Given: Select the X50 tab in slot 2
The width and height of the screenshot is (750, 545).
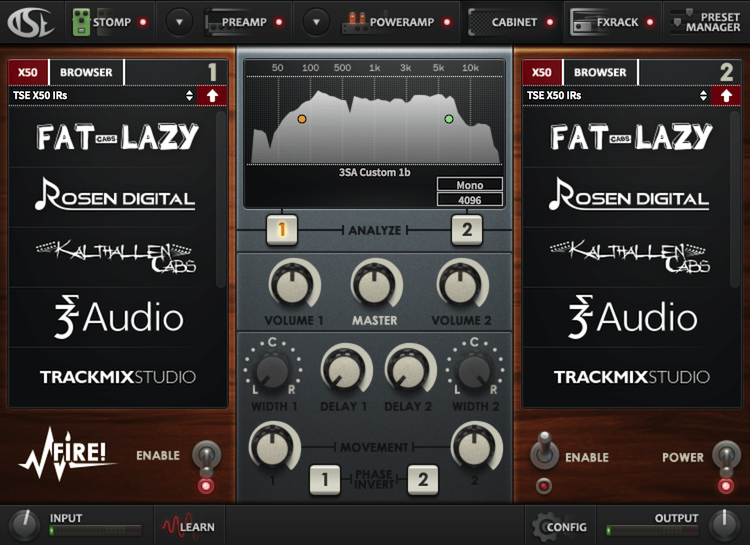Looking at the screenshot, I should 542,72.
